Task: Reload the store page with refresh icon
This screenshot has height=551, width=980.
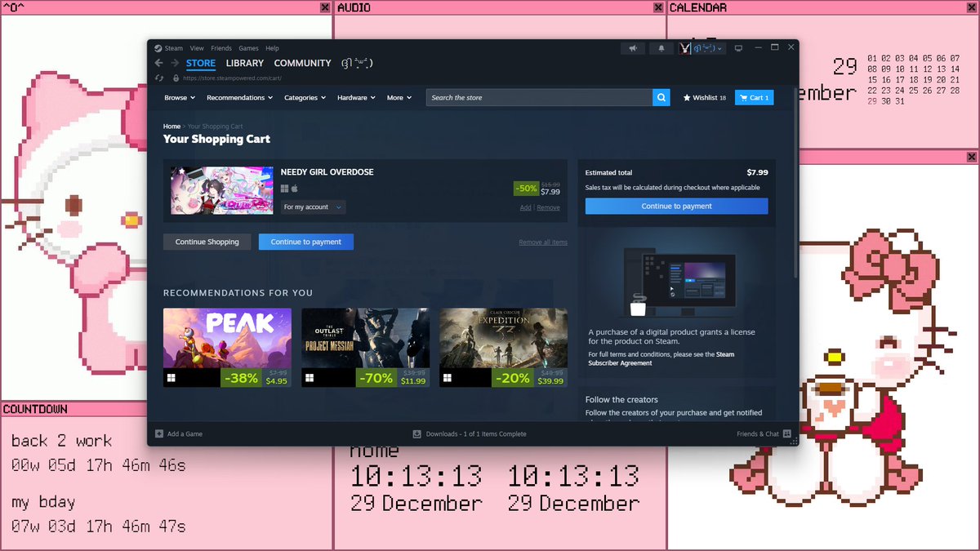Action: pos(160,78)
